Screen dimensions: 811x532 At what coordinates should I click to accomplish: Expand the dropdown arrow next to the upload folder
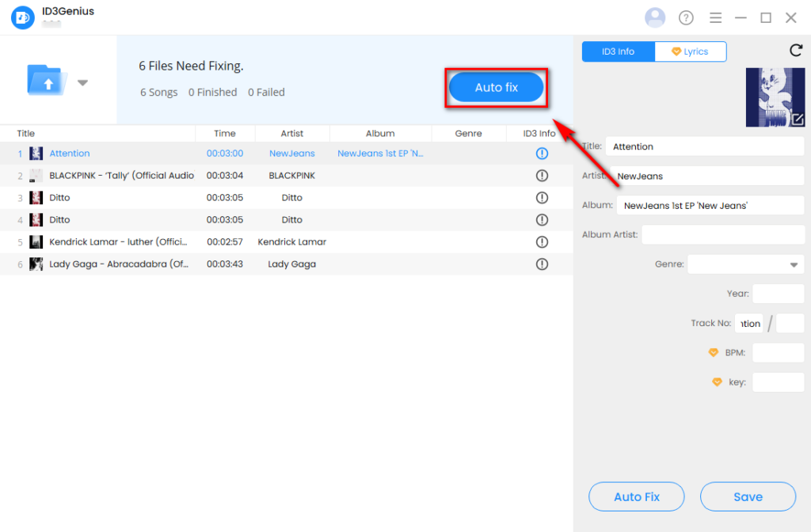pos(82,82)
